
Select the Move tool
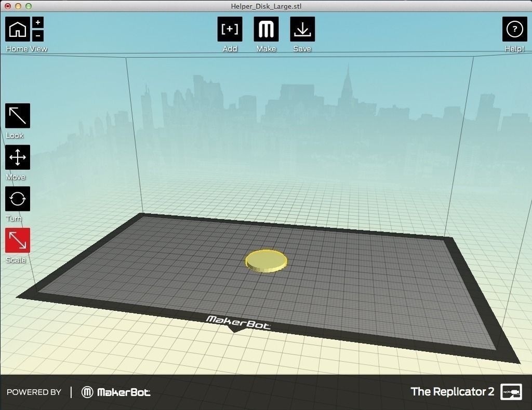click(x=18, y=157)
